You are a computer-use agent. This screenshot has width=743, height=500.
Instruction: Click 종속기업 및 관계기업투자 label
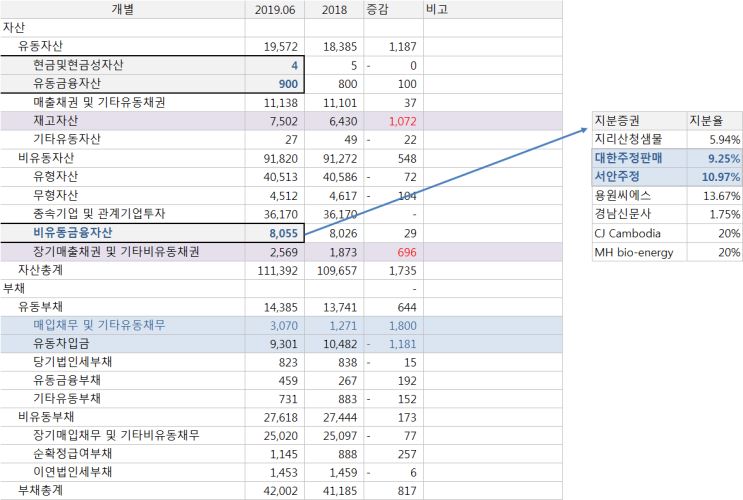pyautogui.click(x=99, y=214)
